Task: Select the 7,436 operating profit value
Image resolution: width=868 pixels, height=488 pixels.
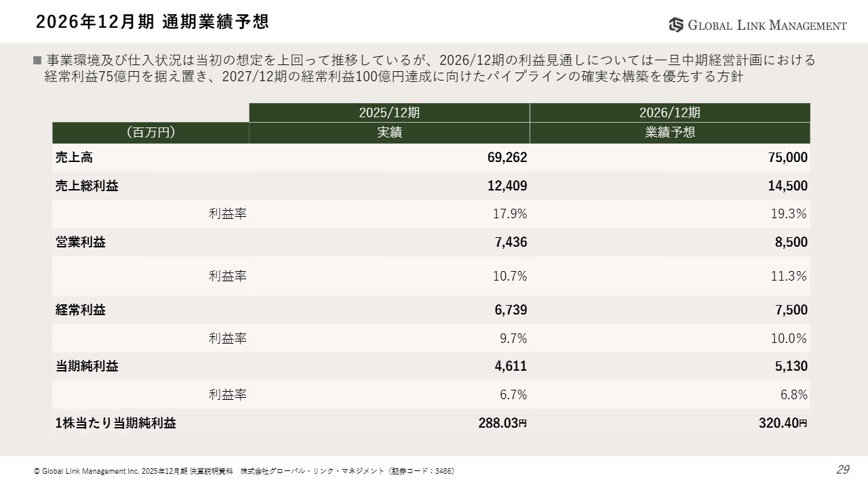Action: [511, 242]
